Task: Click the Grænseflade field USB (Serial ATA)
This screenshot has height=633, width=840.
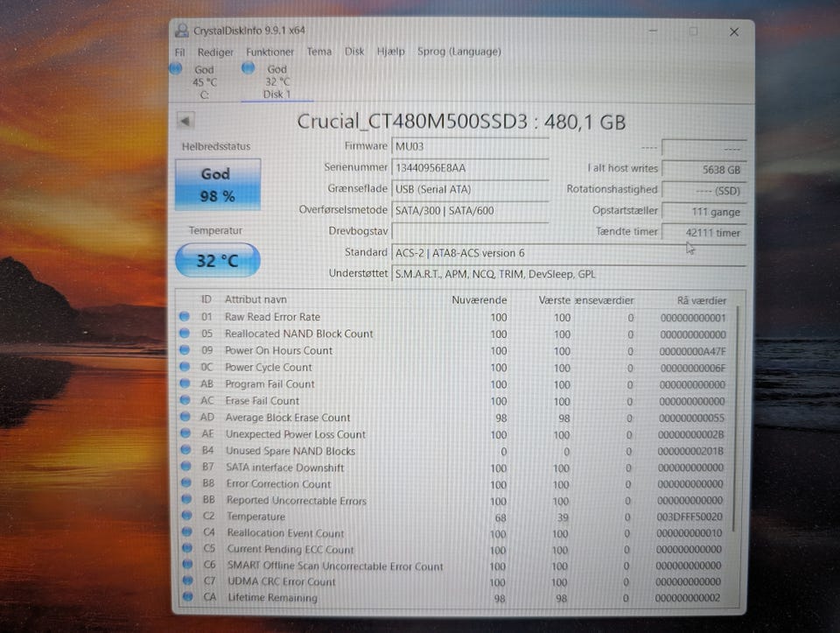Action: tap(470, 189)
